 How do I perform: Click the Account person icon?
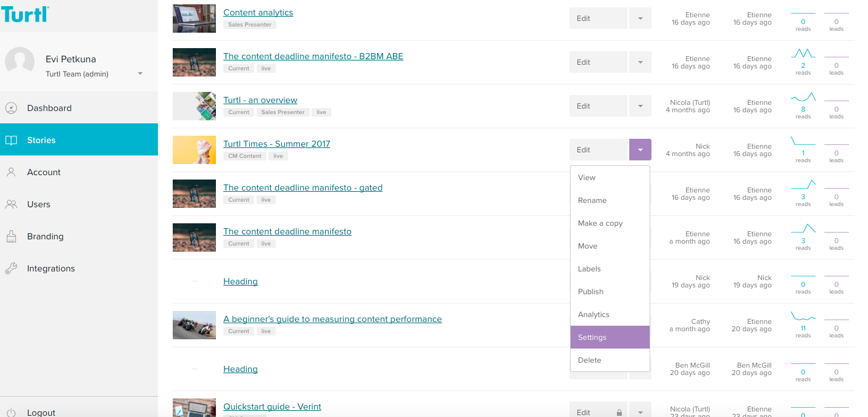click(11, 172)
